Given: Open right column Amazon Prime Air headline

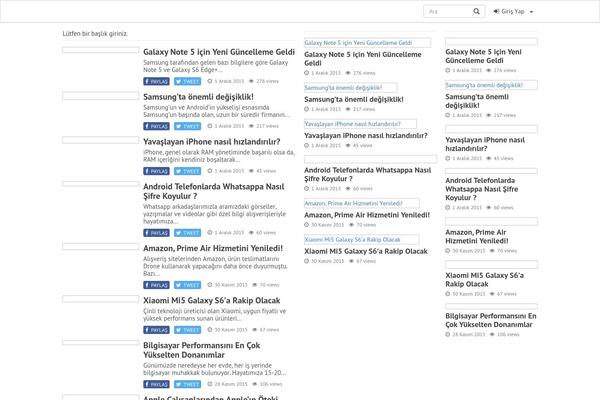Looking at the screenshot, I should (476, 237).
